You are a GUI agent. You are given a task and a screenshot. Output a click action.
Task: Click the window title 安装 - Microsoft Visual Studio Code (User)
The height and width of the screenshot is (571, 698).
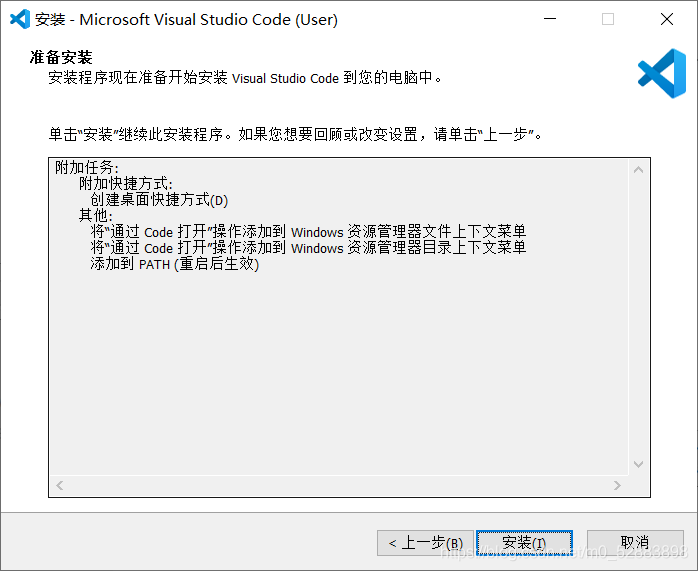coord(186,20)
